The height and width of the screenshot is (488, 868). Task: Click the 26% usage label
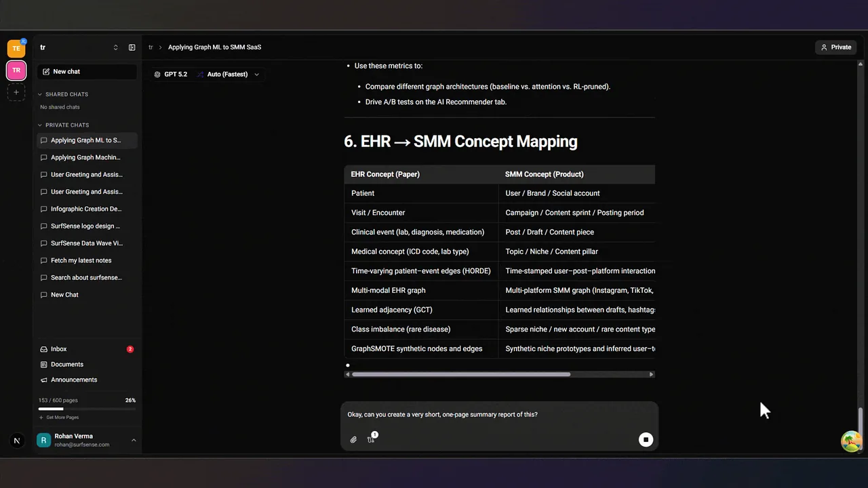click(130, 401)
